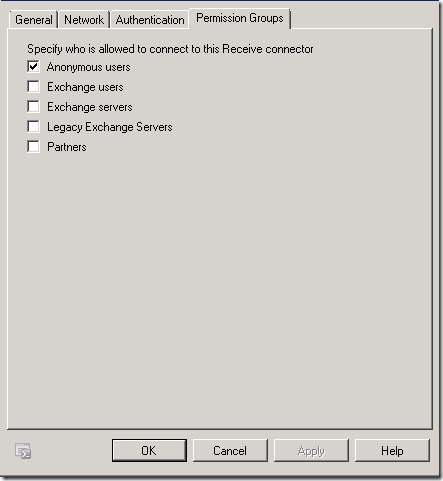Enable the Exchange users checkbox

tap(33, 87)
